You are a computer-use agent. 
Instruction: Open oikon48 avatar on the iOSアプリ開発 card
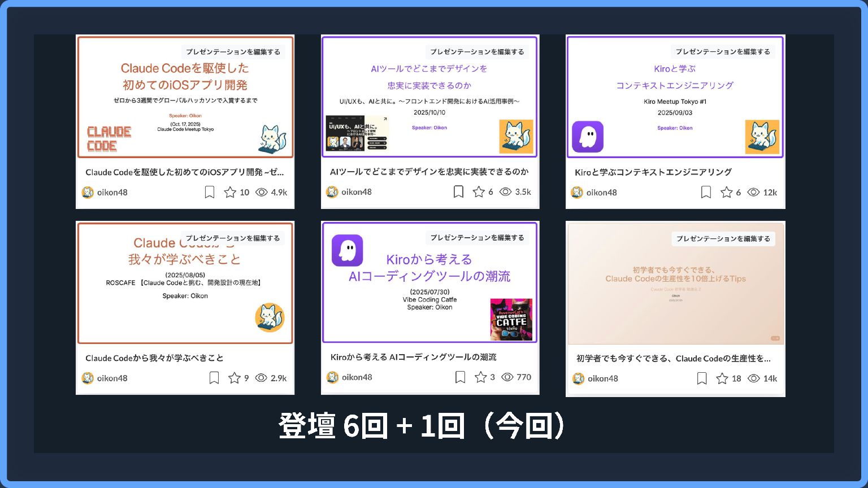click(88, 193)
